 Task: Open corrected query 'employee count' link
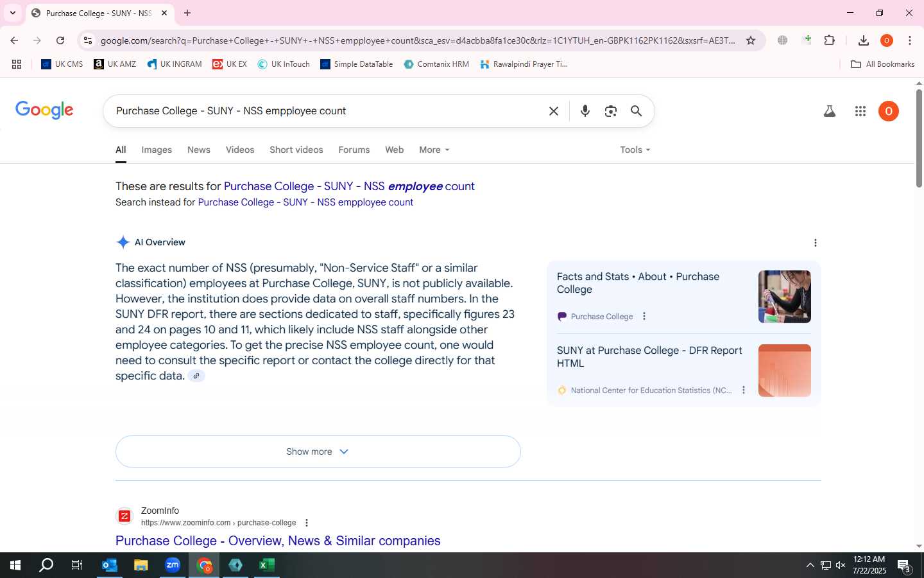(349, 186)
